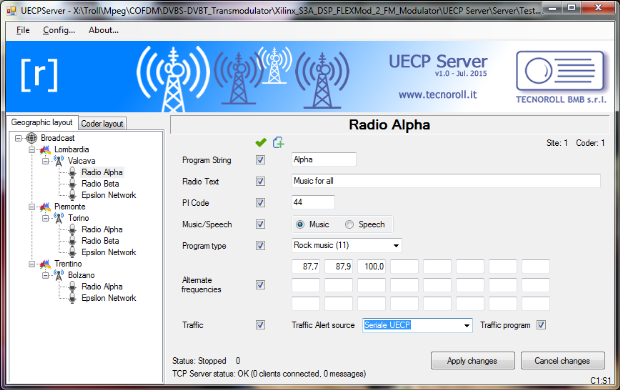Collapse the Trentino tree node
This screenshot has width=620, height=390.
click(x=32, y=264)
